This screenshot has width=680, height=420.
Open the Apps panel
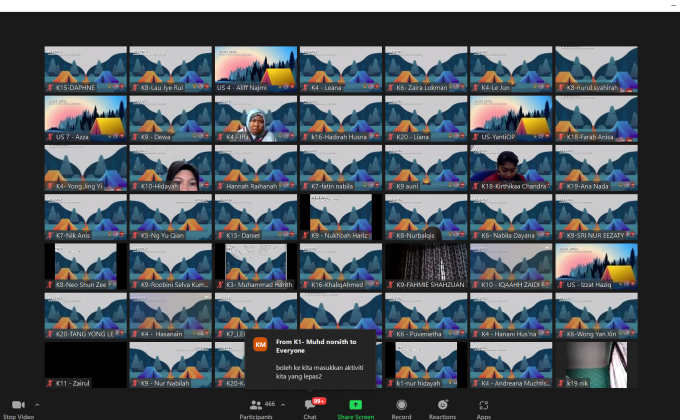point(483,405)
